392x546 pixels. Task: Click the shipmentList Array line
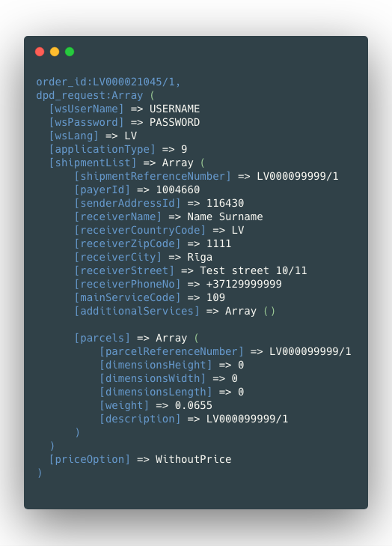pos(127,163)
